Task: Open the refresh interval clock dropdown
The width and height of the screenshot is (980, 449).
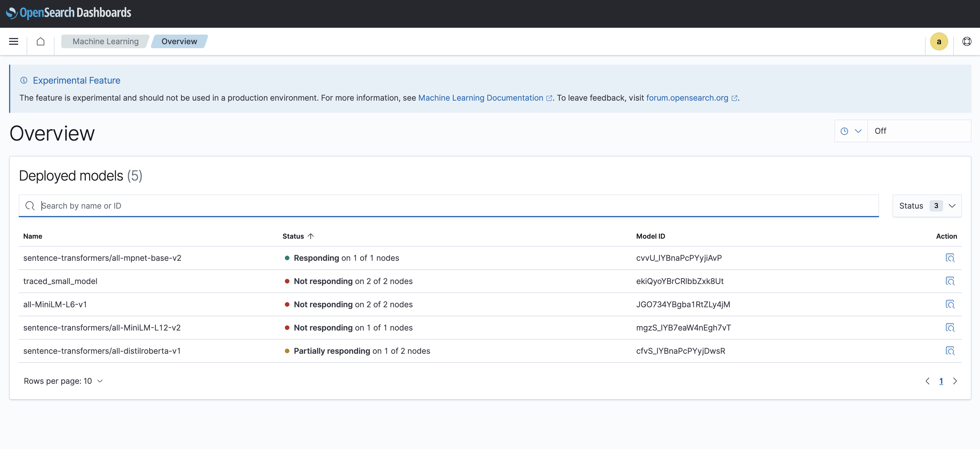Action: click(x=851, y=131)
